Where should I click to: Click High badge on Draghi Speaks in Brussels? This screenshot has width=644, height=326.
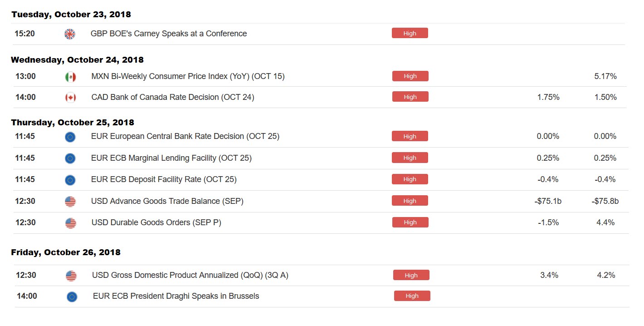coord(412,296)
